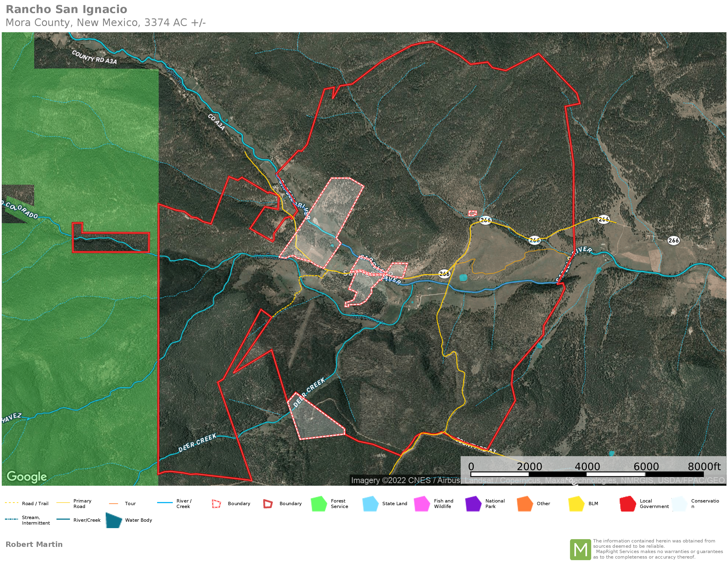Click the green MapRight M logo
This screenshot has height=563, width=728.
coord(580,549)
